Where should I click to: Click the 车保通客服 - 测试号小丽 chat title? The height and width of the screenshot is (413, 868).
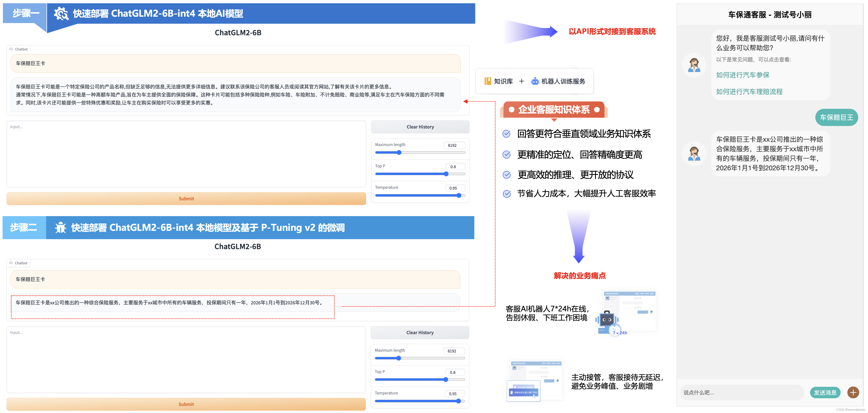(770, 15)
